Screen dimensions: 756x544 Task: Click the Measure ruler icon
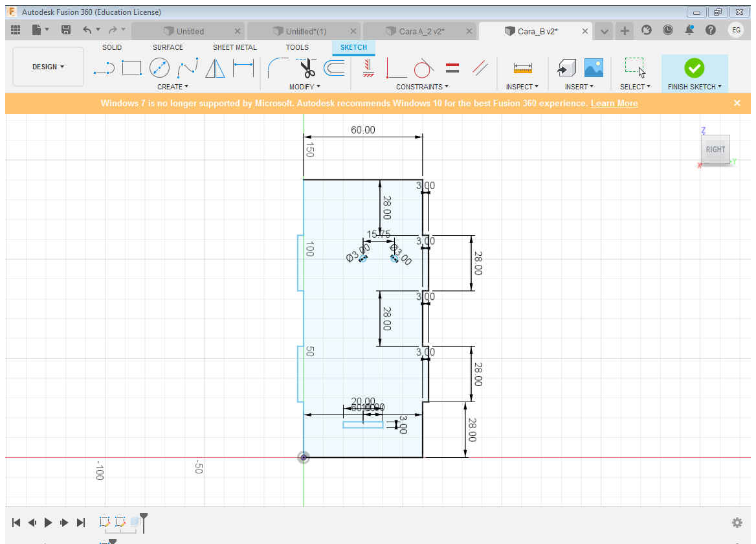click(522, 67)
